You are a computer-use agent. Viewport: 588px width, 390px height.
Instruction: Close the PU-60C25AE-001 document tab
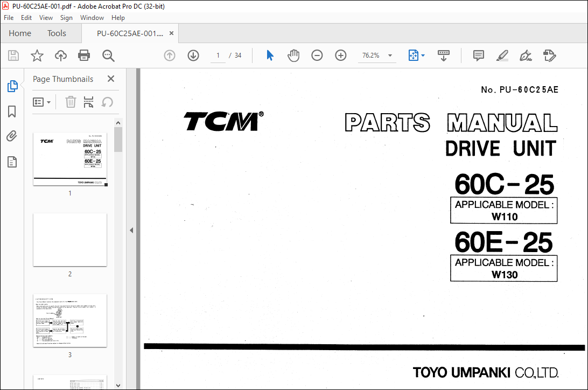pos(171,33)
